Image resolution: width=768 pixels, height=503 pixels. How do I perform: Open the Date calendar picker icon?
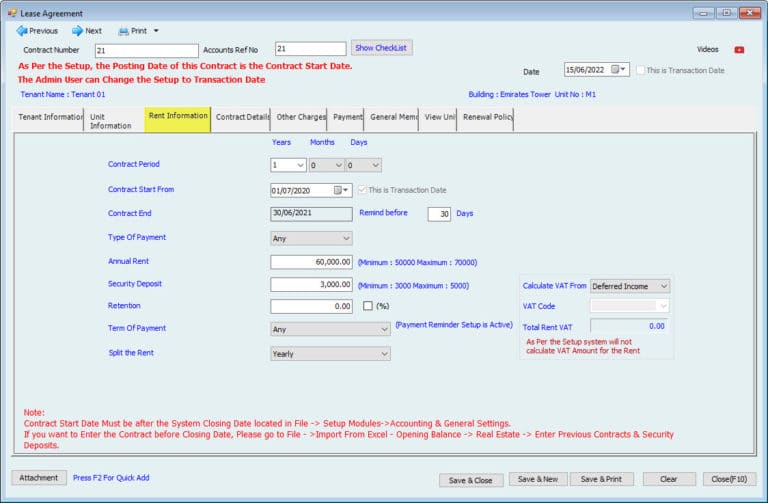622,70
